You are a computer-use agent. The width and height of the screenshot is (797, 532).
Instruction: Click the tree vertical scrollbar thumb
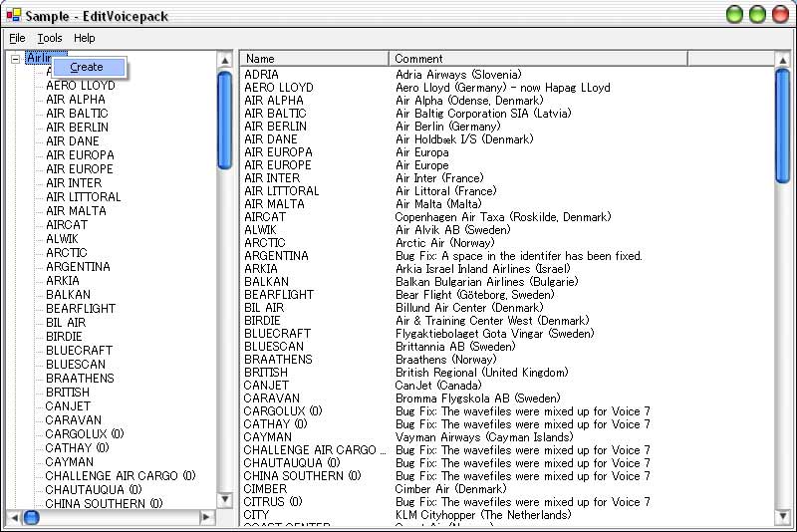coord(224,120)
